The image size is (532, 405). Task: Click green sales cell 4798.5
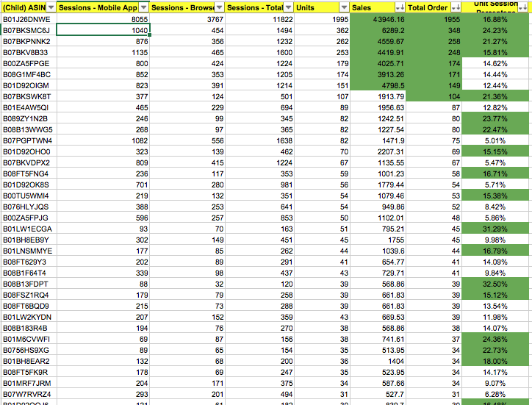[378, 85]
